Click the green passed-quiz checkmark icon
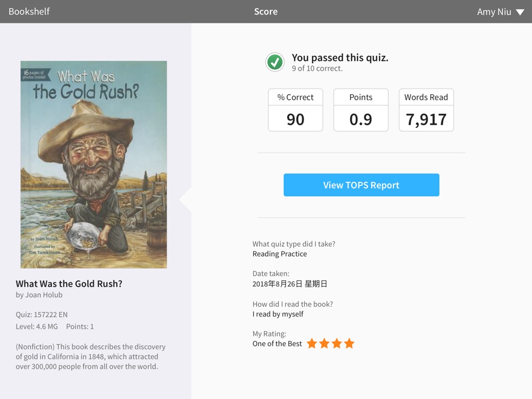This screenshot has width=532, height=399. coord(275,62)
